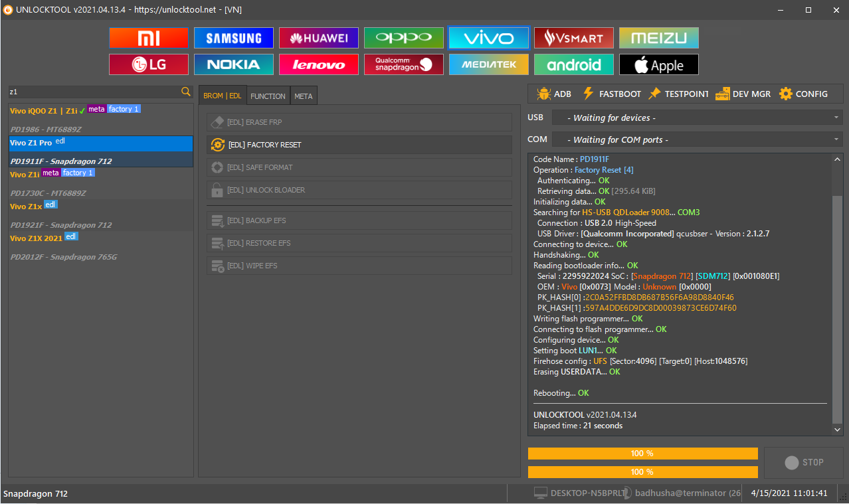
Task: Click [EDL] ERASE FRP button
Action: click(359, 122)
